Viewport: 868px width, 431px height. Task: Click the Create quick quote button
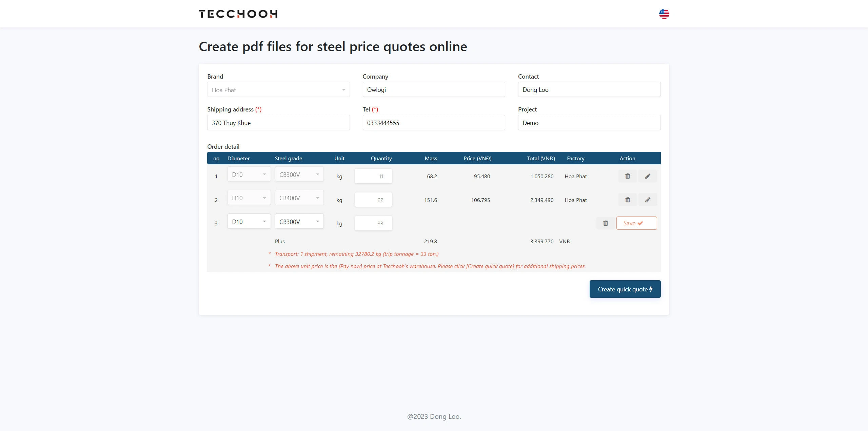[x=625, y=289]
